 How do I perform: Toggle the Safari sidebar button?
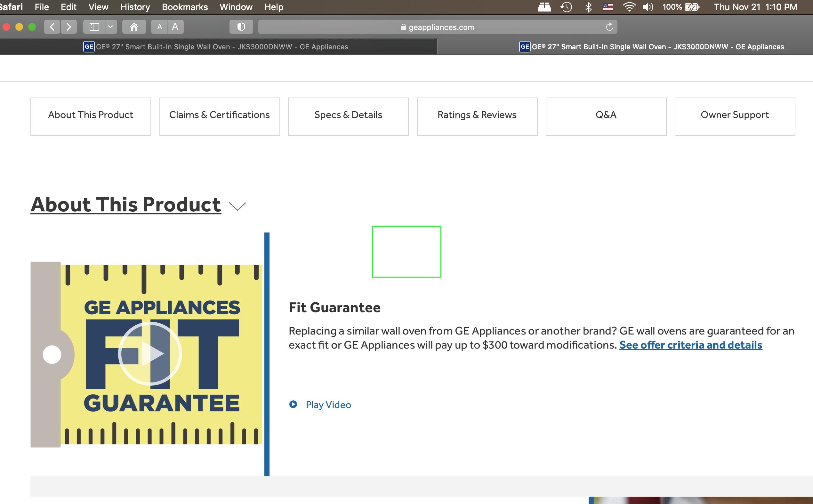(94, 27)
